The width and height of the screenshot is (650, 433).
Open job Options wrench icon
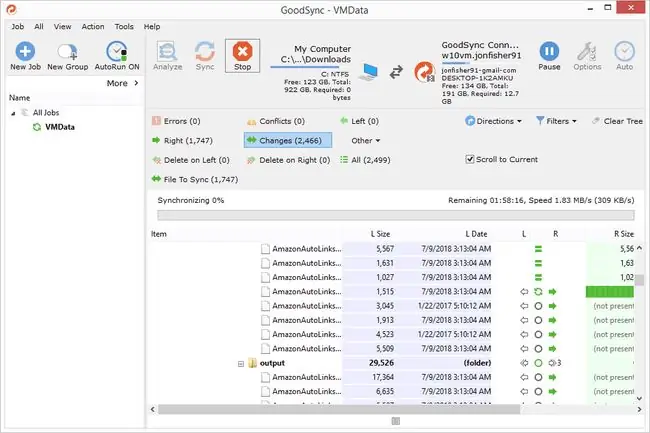click(x=587, y=51)
